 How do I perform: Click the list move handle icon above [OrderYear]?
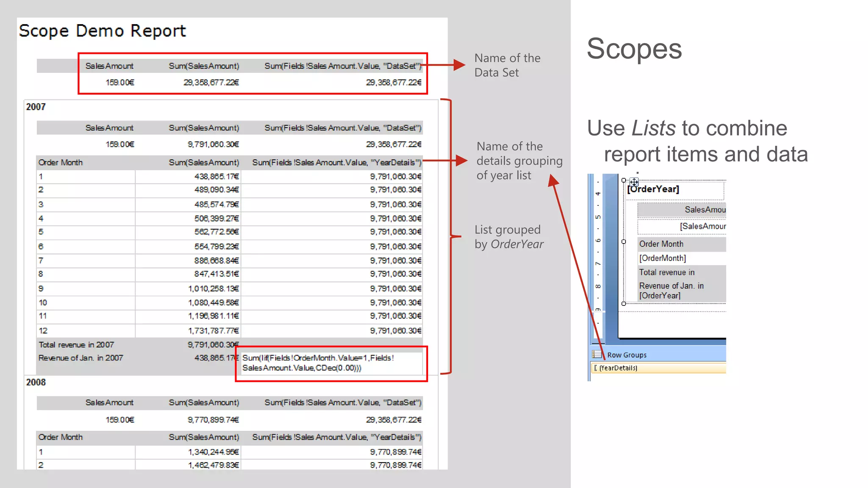point(634,182)
